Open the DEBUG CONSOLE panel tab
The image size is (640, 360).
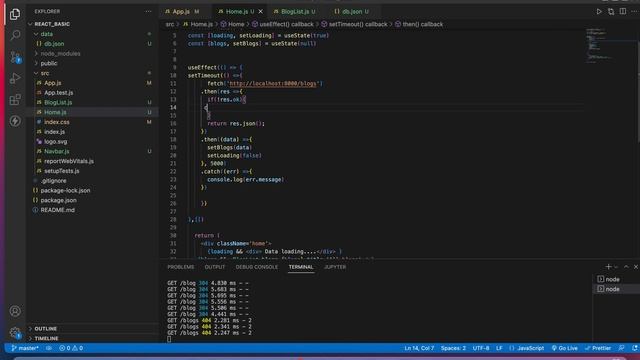[257, 267]
